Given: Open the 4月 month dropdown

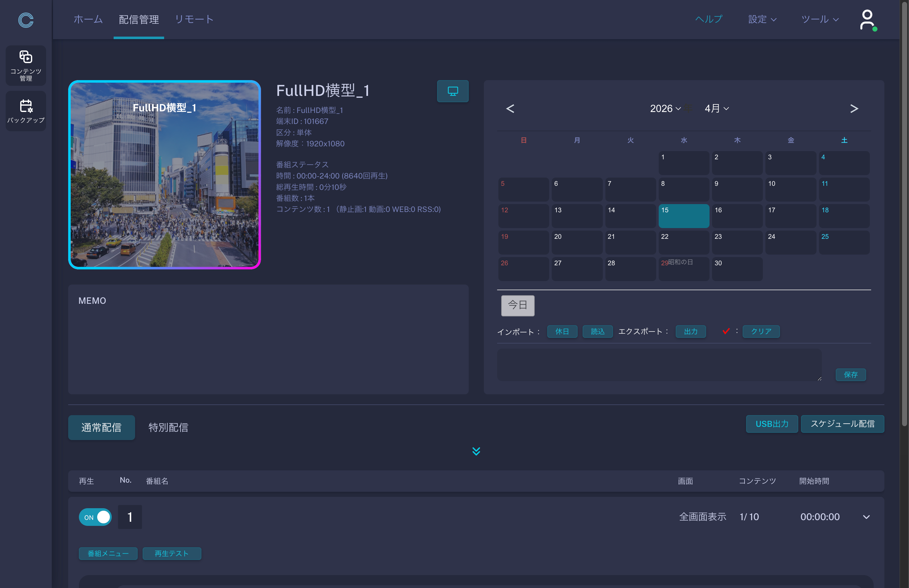Looking at the screenshot, I should (x=716, y=109).
